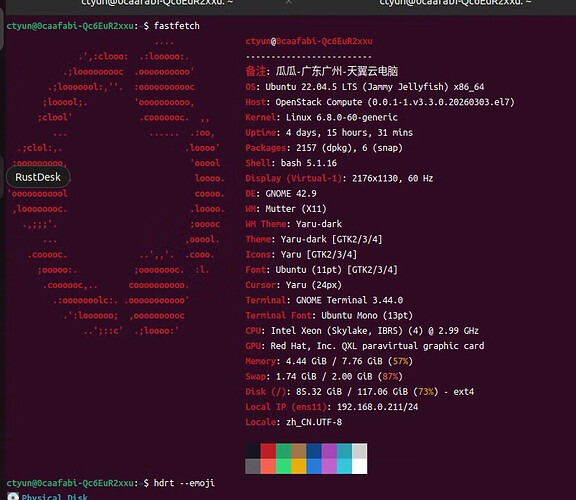576x500 pixels.
Task: Click the disk emoji icon beside Physical Disk
Action: (x=13, y=496)
